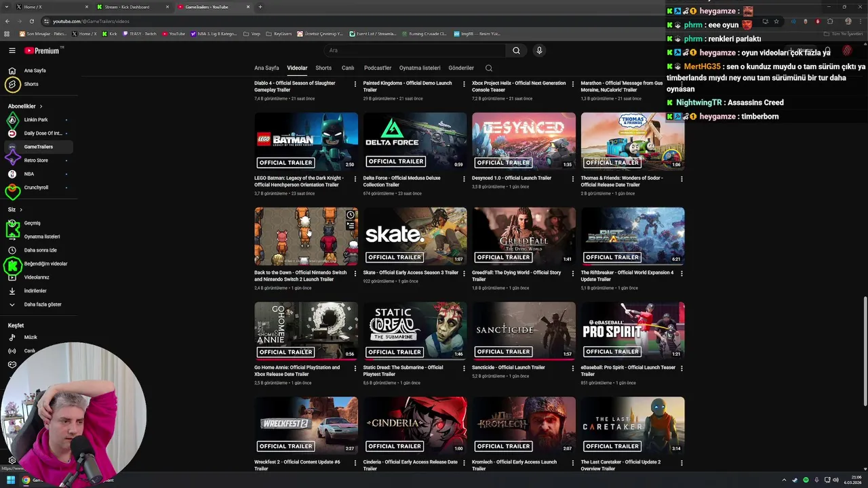The height and width of the screenshot is (488, 868).
Task: Select the Oynatma listeleri channel tab
Action: point(420,68)
